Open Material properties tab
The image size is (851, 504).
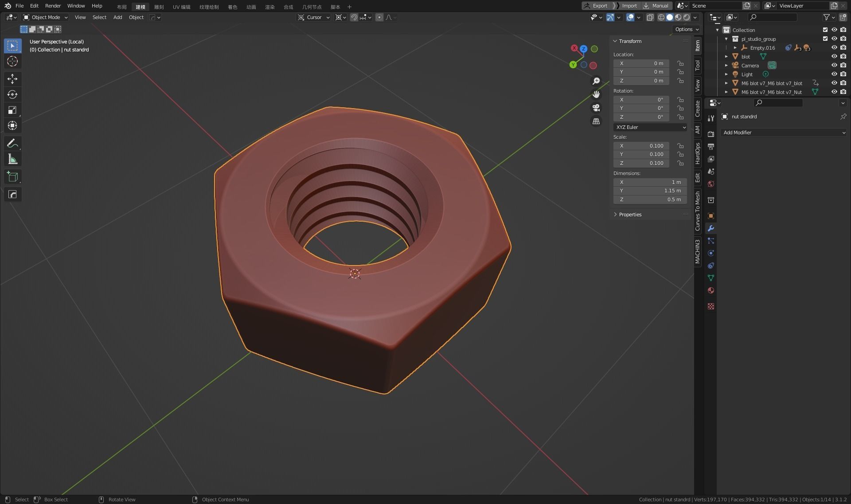coord(711,290)
